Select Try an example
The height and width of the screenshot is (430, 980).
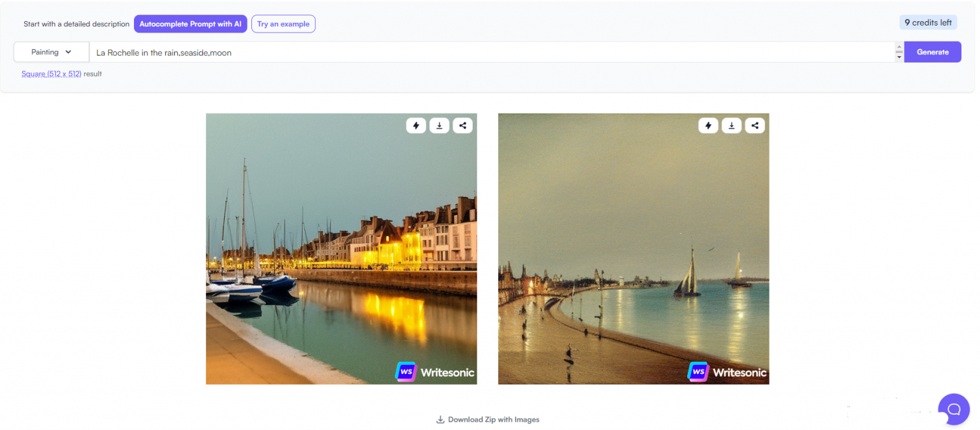[283, 24]
